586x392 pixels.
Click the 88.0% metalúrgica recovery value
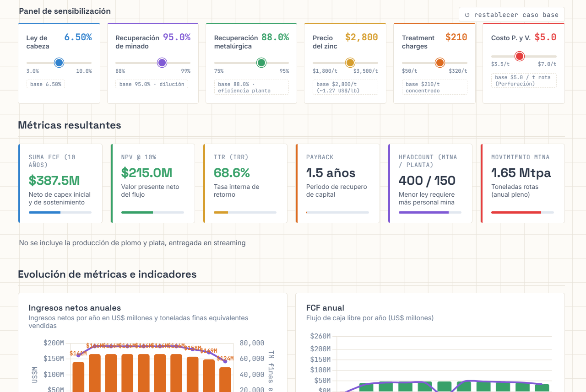tap(275, 38)
